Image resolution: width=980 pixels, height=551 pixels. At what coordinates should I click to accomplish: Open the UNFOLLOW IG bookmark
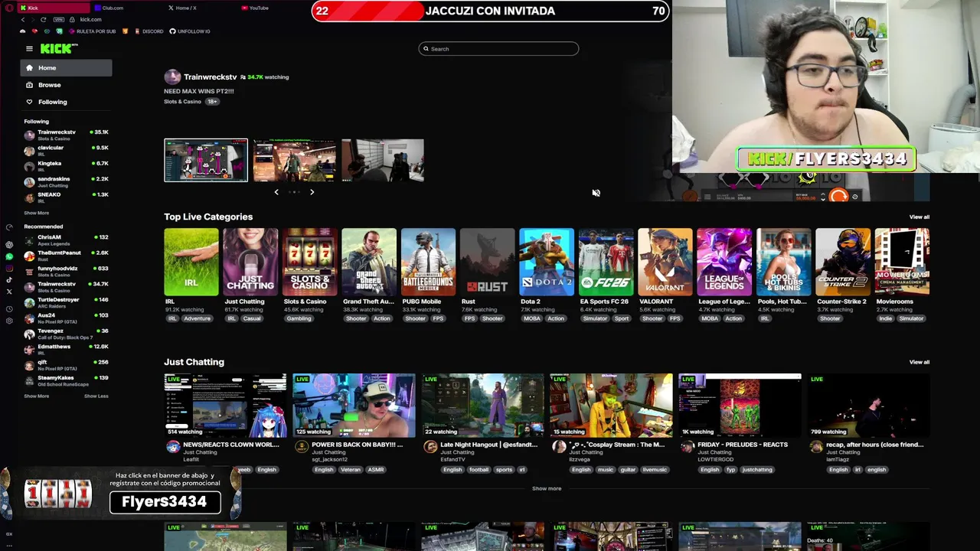(x=189, y=31)
